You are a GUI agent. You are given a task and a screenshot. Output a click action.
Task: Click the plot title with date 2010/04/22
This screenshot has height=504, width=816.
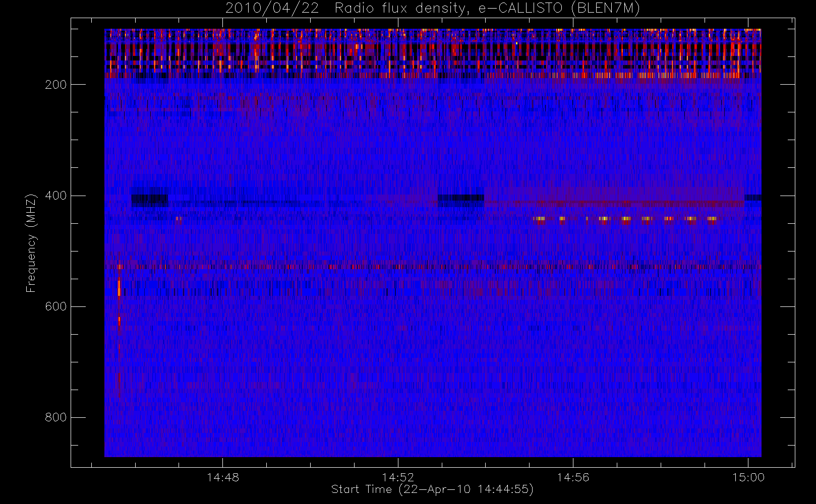pos(432,8)
